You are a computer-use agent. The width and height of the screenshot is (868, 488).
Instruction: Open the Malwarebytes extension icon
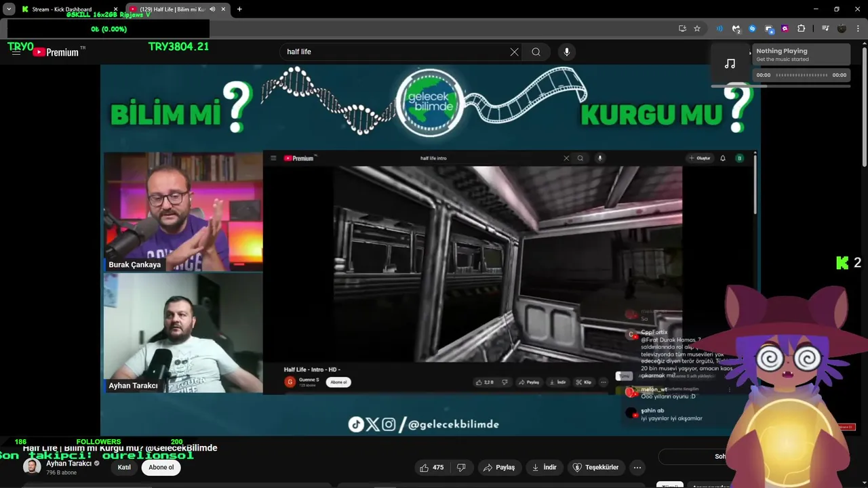736,28
